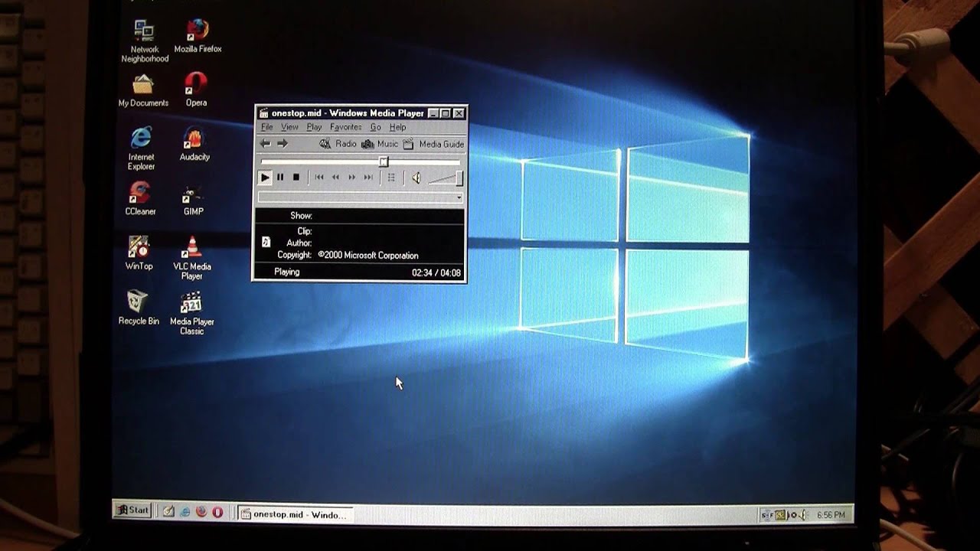The height and width of the screenshot is (551, 980).
Task: Open the Recycle Bin on the desktop
Action: click(x=139, y=308)
